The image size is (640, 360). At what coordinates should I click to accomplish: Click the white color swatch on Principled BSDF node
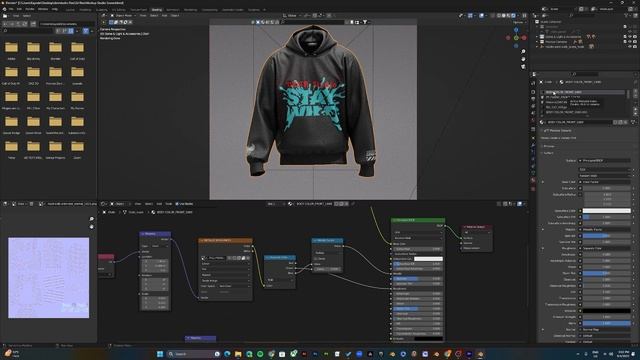pos(428,259)
